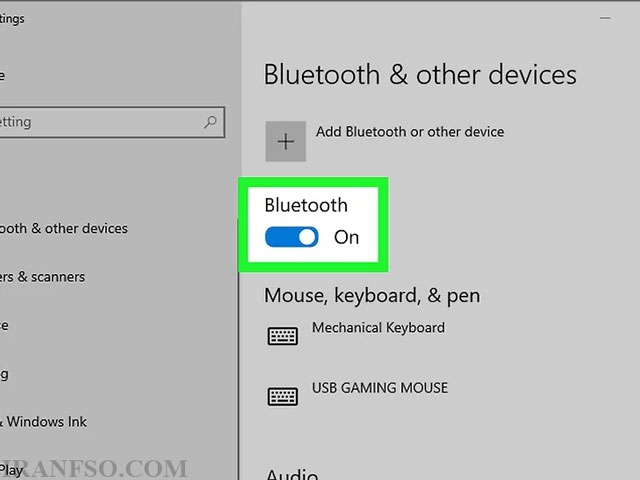The image size is (640, 480).
Task: Open Printers & scanners sidebar page
Action: click(42, 277)
